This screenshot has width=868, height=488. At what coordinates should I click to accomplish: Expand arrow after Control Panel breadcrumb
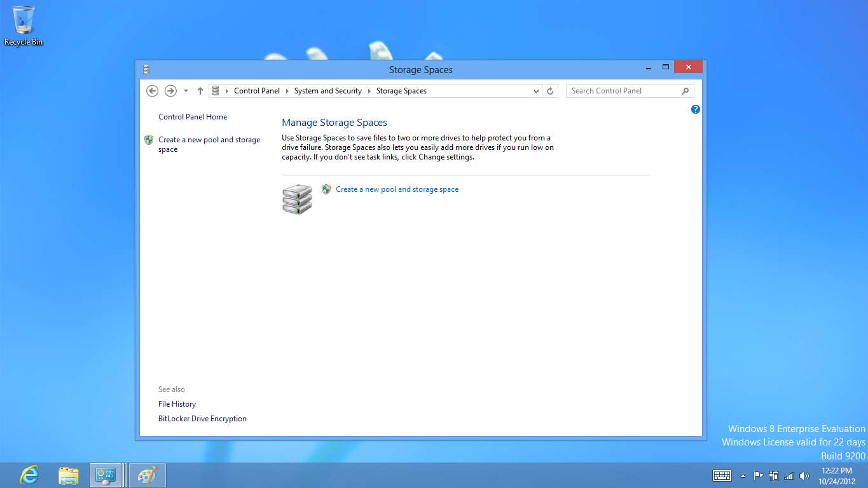(x=287, y=91)
